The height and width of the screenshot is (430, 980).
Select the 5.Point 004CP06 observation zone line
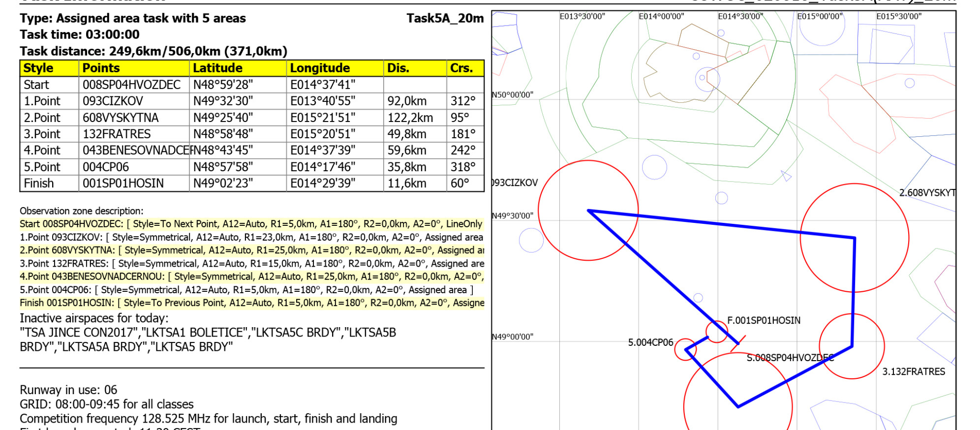click(x=246, y=290)
